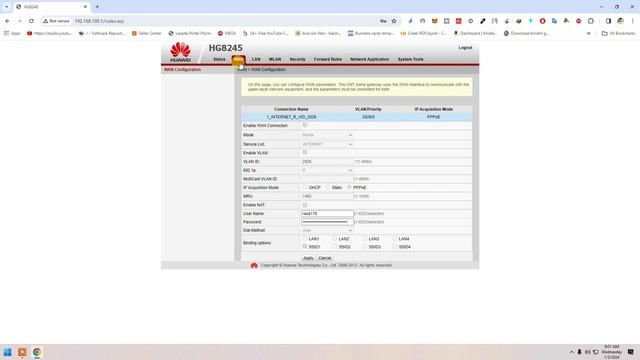This screenshot has height=360, width=640.
Task: Click the Multicast VLAN ID field
Action: 327,179
